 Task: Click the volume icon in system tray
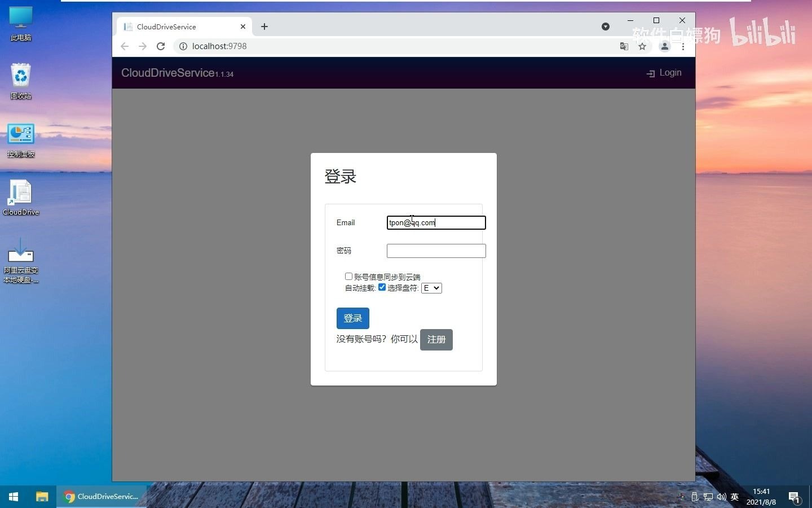pyautogui.click(x=721, y=497)
